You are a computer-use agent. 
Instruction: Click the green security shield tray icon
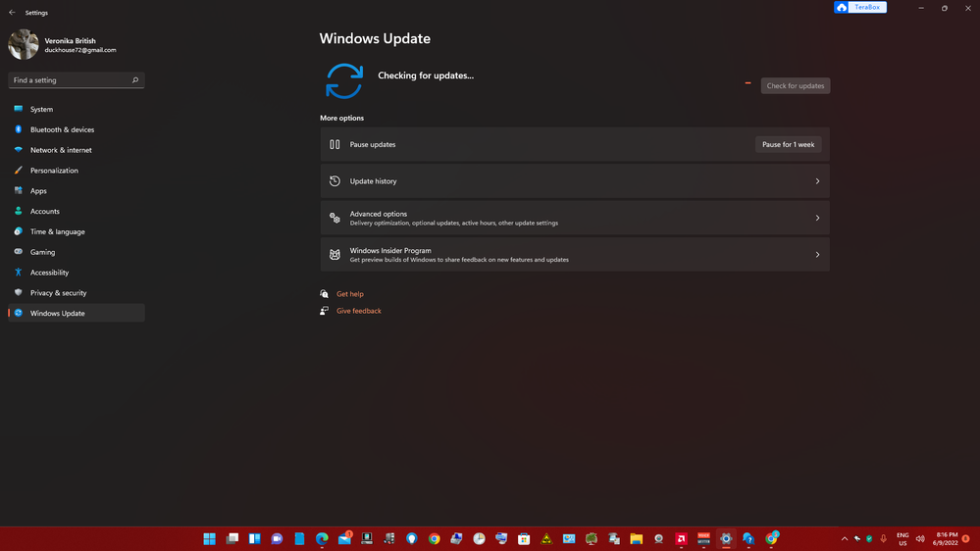coord(869,538)
